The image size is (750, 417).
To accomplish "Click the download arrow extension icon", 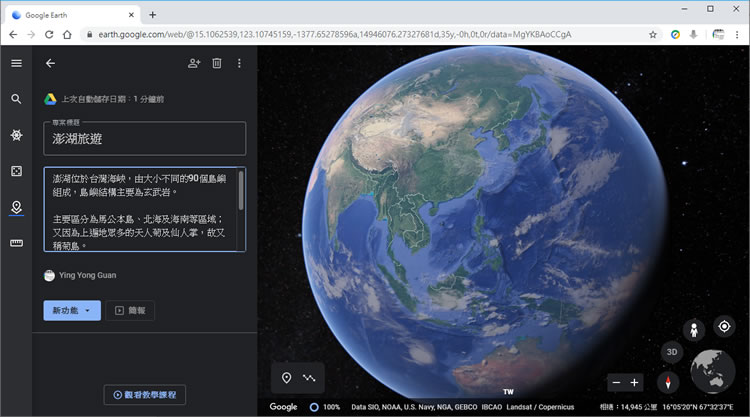I will tap(694, 34).
